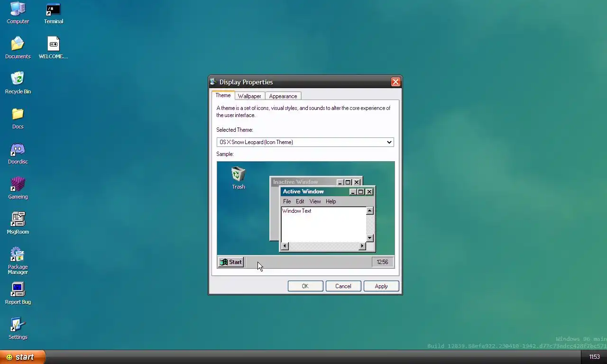Select the Settings desktop icon
Image resolution: width=607 pixels, height=364 pixels.
click(18, 329)
